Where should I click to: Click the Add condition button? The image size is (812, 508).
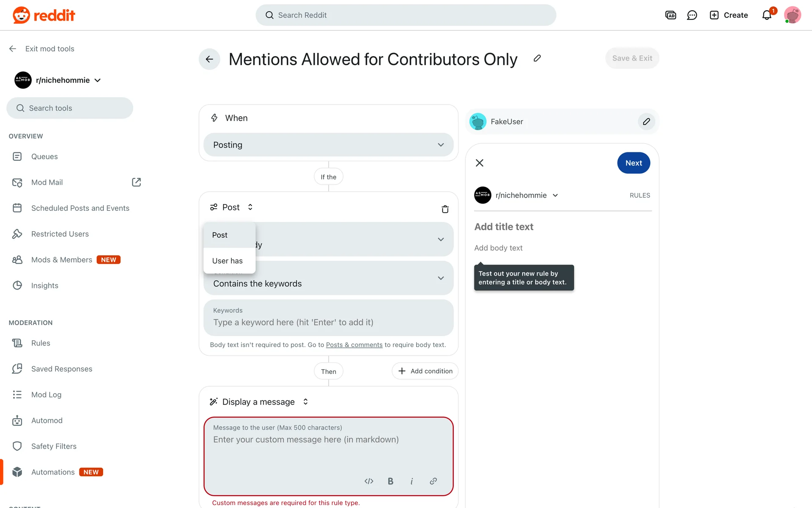click(425, 371)
